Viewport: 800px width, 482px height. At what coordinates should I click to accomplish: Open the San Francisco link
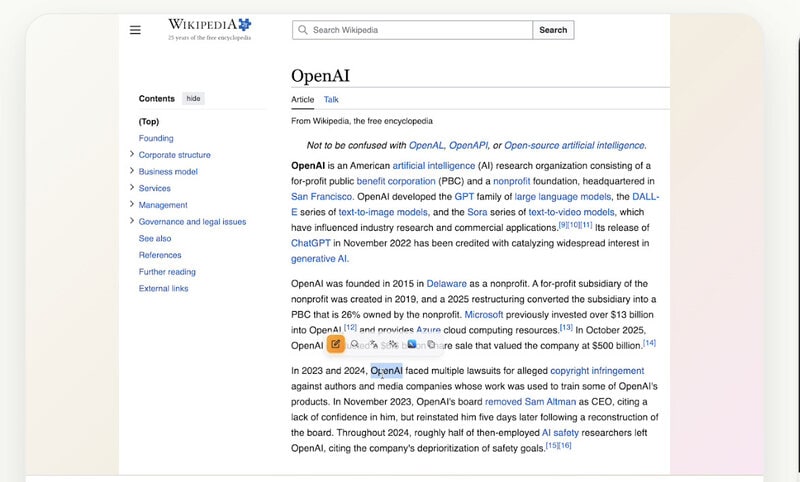point(321,197)
